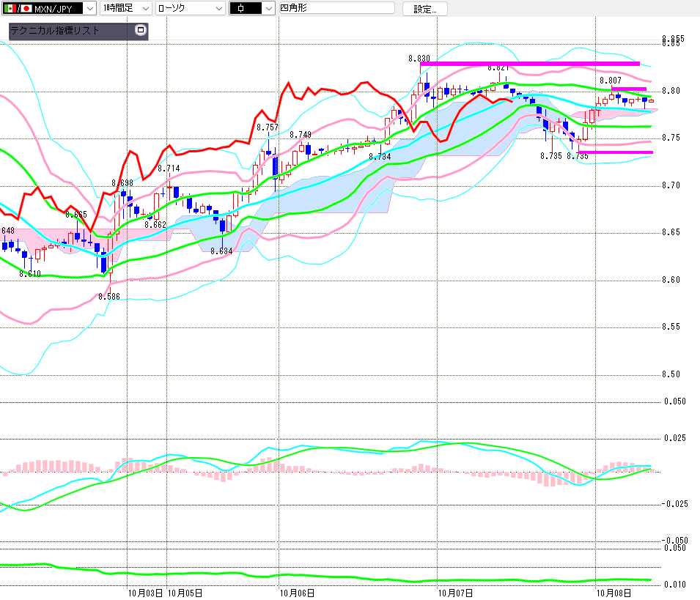The height and width of the screenshot is (600, 700).
Task: Click the 8.634 price label
Action: 222,251
